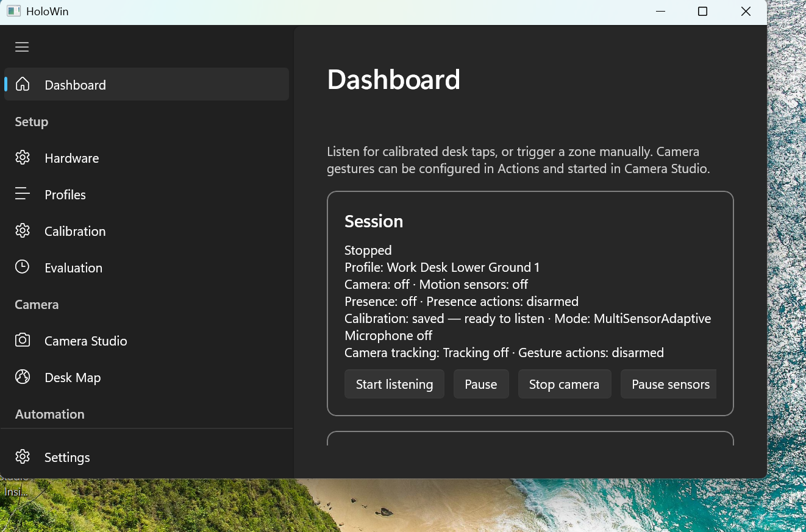Open the hamburger navigation menu
The height and width of the screenshot is (532, 806).
click(22, 47)
